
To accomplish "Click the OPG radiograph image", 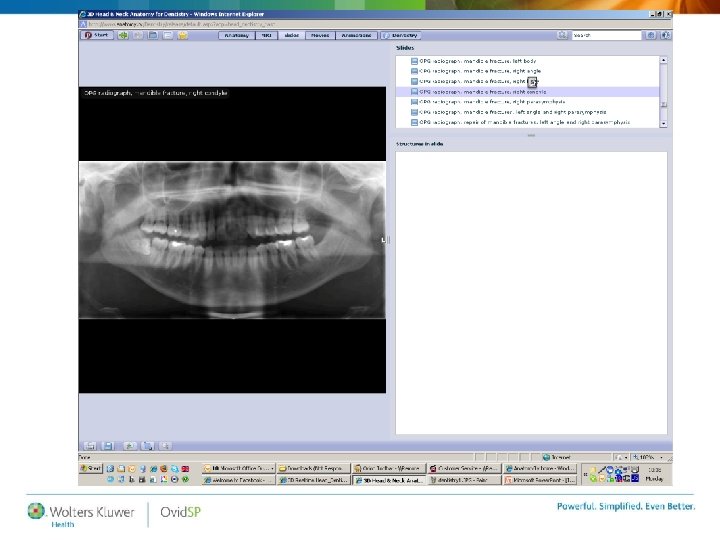I will coord(232,240).
